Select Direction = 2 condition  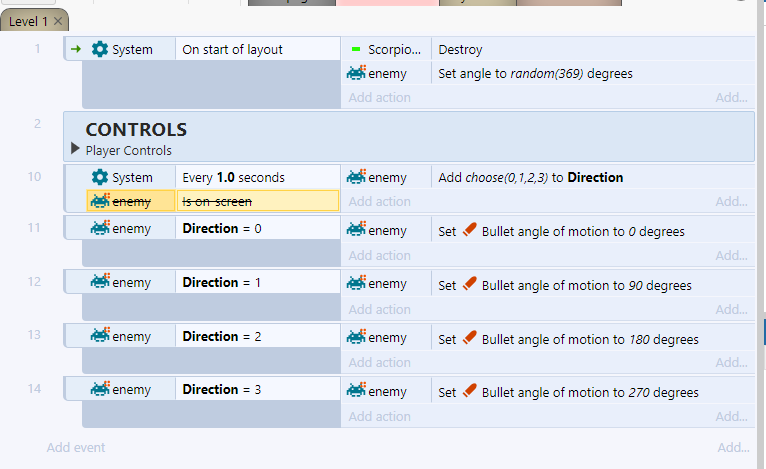pos(257,336)
